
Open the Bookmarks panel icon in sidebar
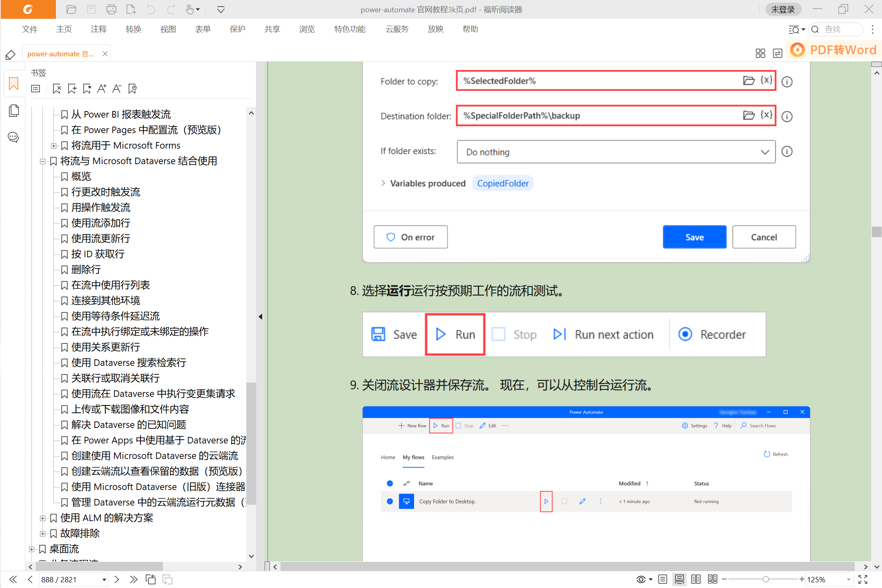click(x=13, y=84)
